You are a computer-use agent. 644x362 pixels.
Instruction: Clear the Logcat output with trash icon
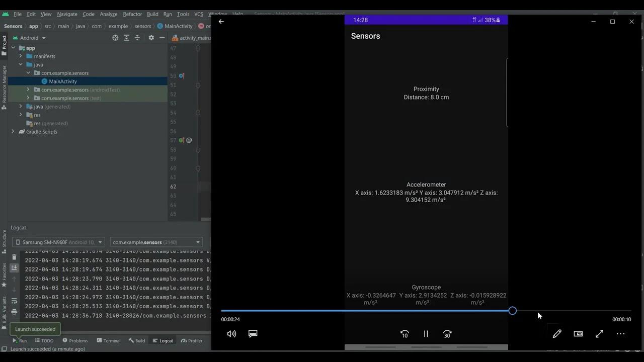14,257
